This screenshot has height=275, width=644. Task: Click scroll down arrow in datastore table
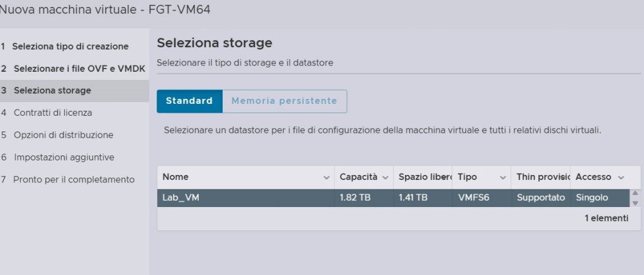635,203
